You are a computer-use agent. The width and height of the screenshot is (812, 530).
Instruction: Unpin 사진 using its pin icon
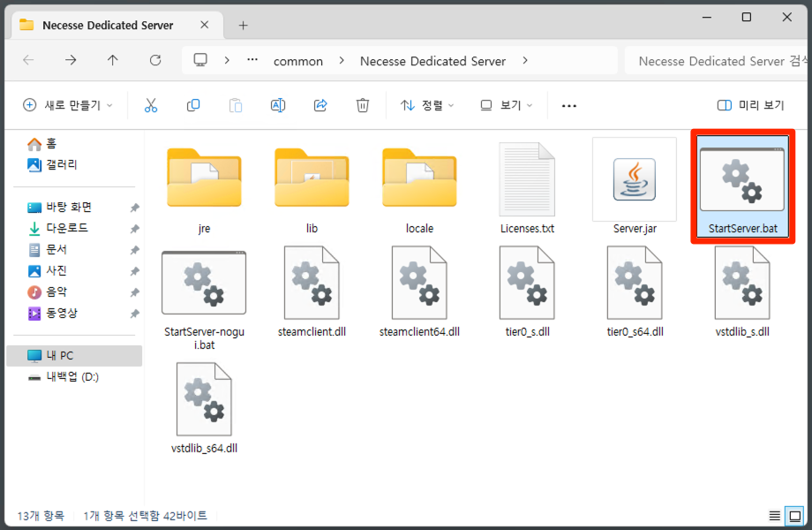tap(135, 271)
